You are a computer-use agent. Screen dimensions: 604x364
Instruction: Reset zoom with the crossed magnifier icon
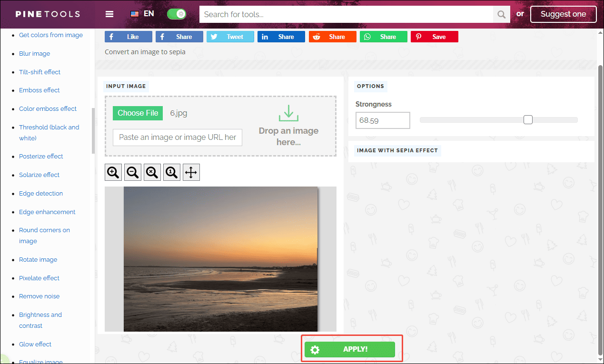coord(152,172)
